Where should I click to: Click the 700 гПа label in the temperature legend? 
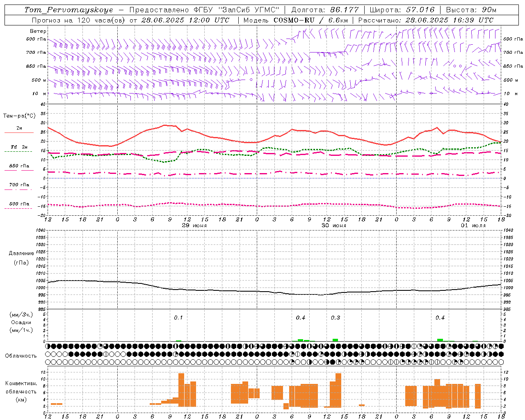19,185
